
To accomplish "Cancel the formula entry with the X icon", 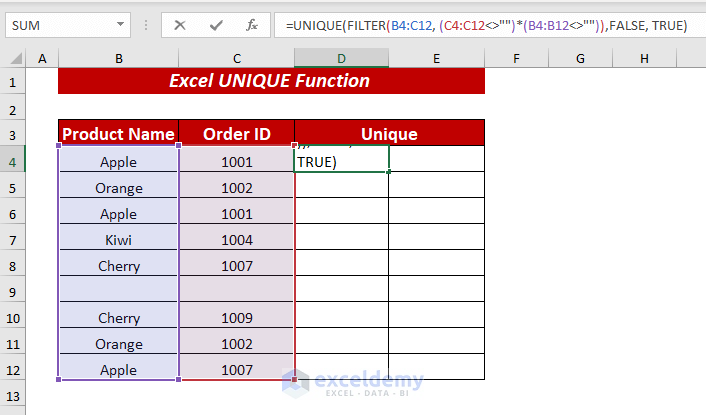I will point(180,25).
